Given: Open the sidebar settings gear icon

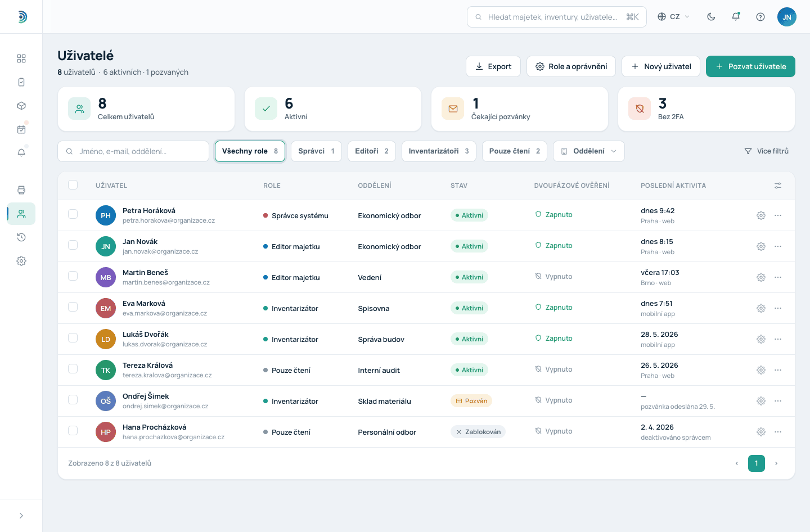Looking at the screenshot, I should pyautogui.click(x=21, y=261).
